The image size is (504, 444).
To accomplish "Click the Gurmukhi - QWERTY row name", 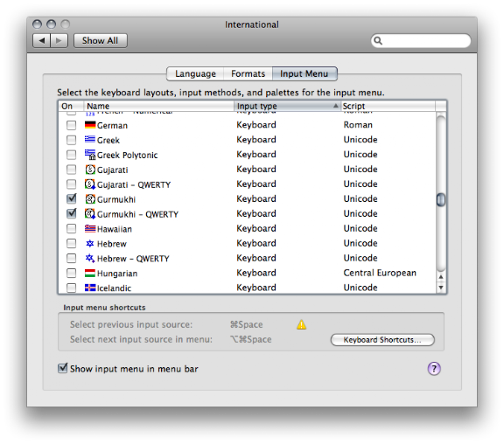I will click(137, 214).
